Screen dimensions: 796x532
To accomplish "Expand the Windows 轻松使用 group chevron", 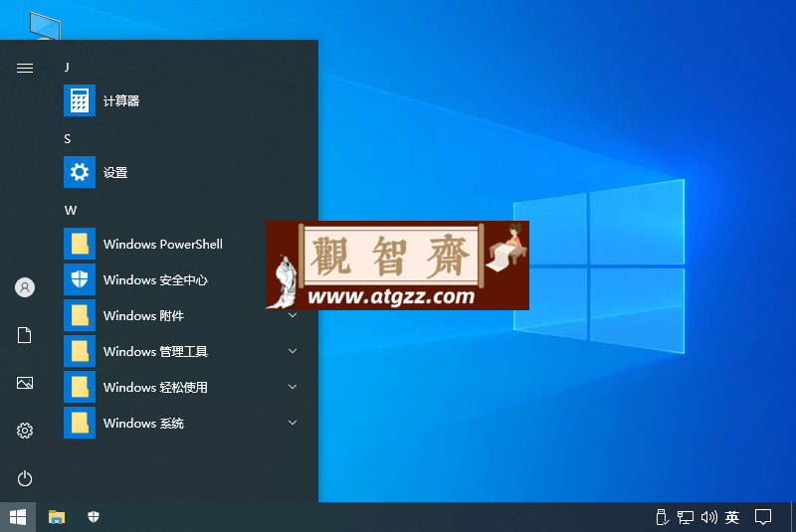I will [293, 387].
